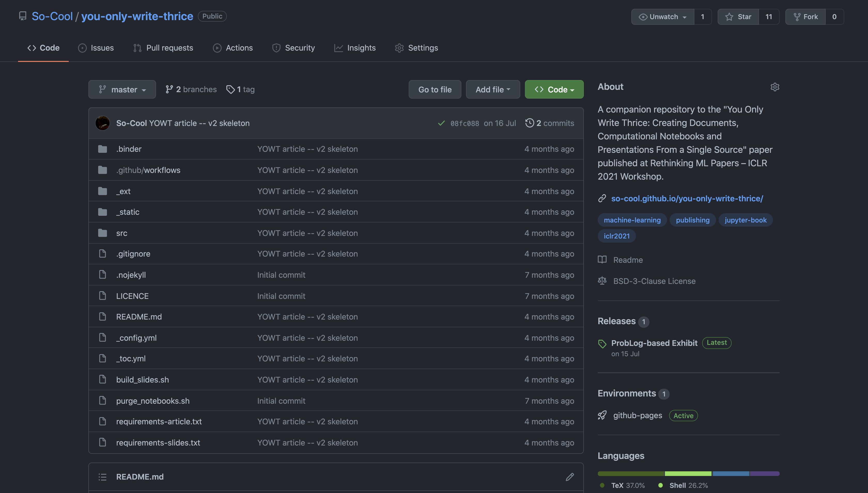Open the About section settings gear
This screenshot has width=868, height=493.
[x=775, y=87]
